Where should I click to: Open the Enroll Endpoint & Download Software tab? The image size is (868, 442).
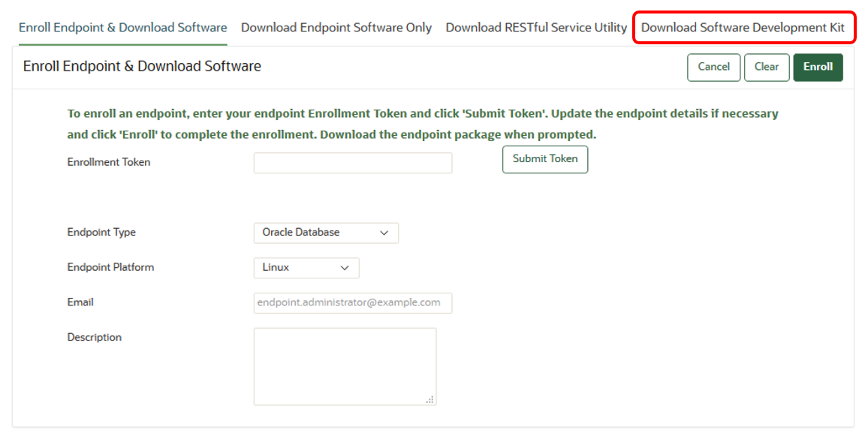pyautogui.click(x=123, y=28)
